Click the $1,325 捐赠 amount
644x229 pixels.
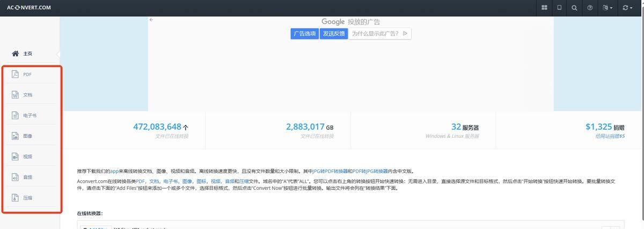[605, 127]
